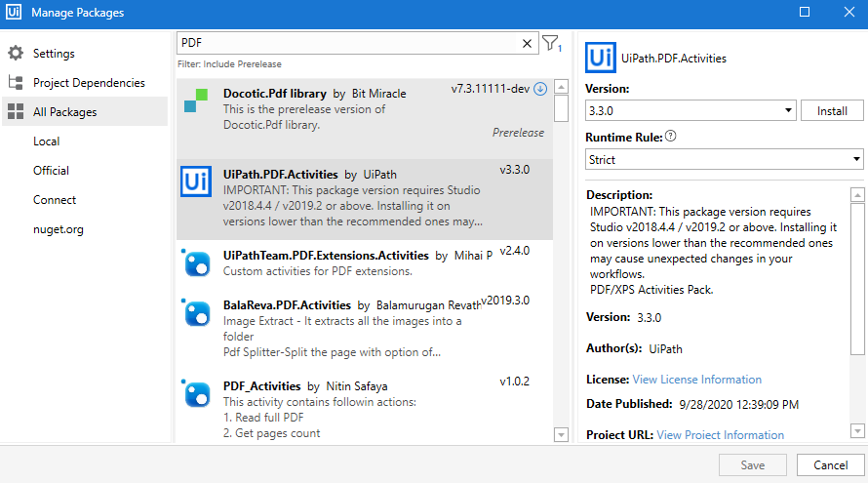This screenshot has width=868, height=483.
Task: Select the All Packages section
Action: pyautogui.click(x=85, y=111)
